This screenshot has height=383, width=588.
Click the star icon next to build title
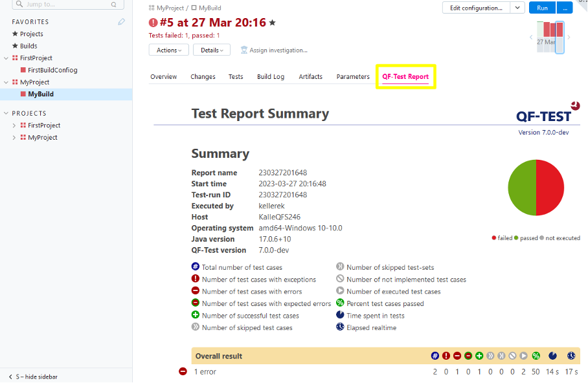273,23
